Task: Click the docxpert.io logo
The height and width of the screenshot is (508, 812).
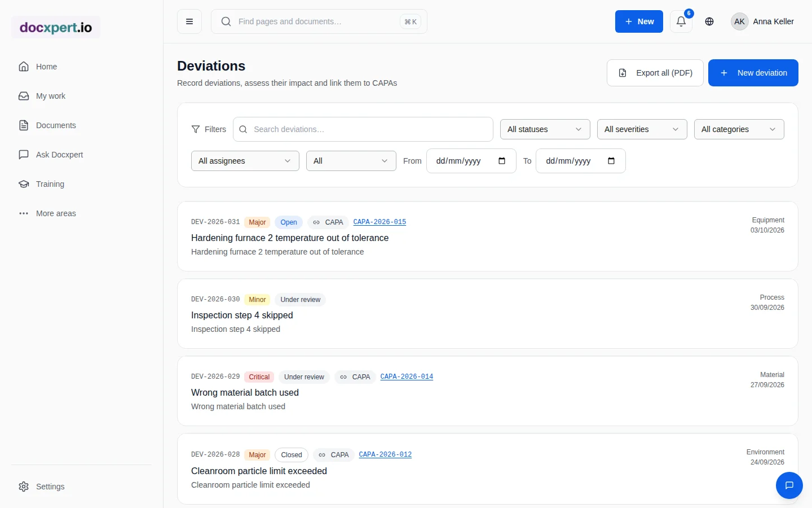Action: [56, 27]
